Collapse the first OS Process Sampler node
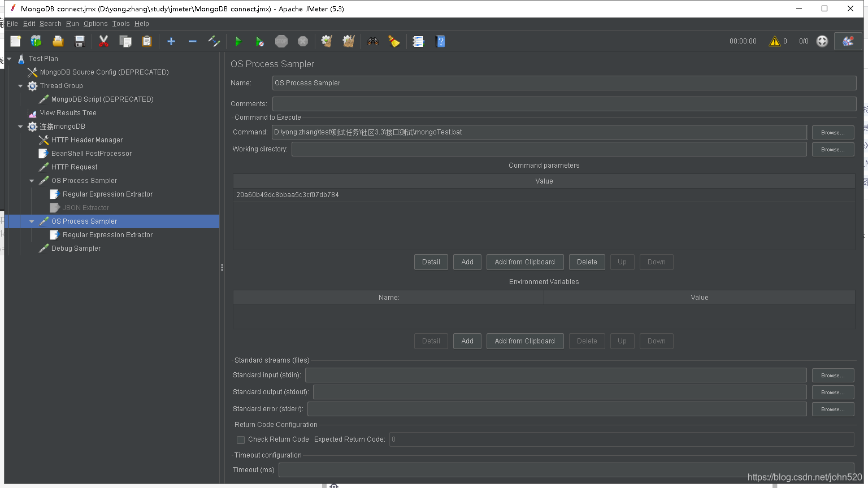The height and width of the screenshot is (488, 868). tap(32, 181)
